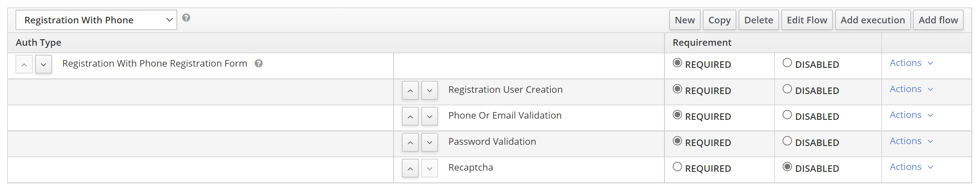This screenshot has height=193, width=980.
Task: Open Actions menu for Password Validation
Action: (x=911, y=141)
